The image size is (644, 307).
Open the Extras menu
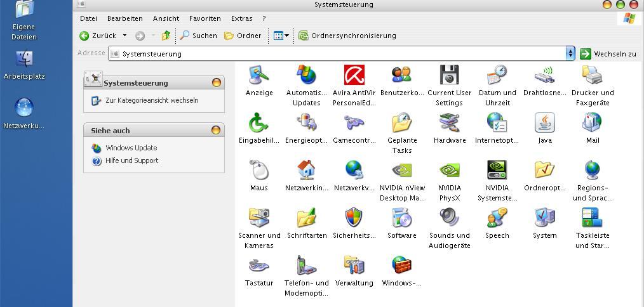[x=242, y=18]
